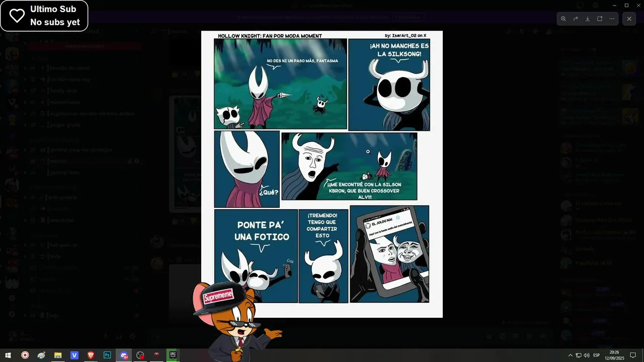Zoom in on the comic image

click(563, 19)
